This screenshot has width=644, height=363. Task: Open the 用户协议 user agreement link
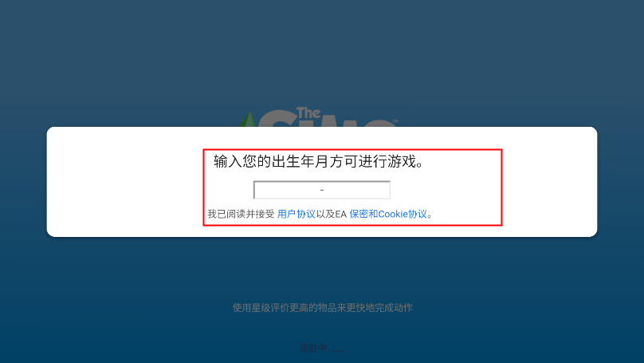point(296,214)
